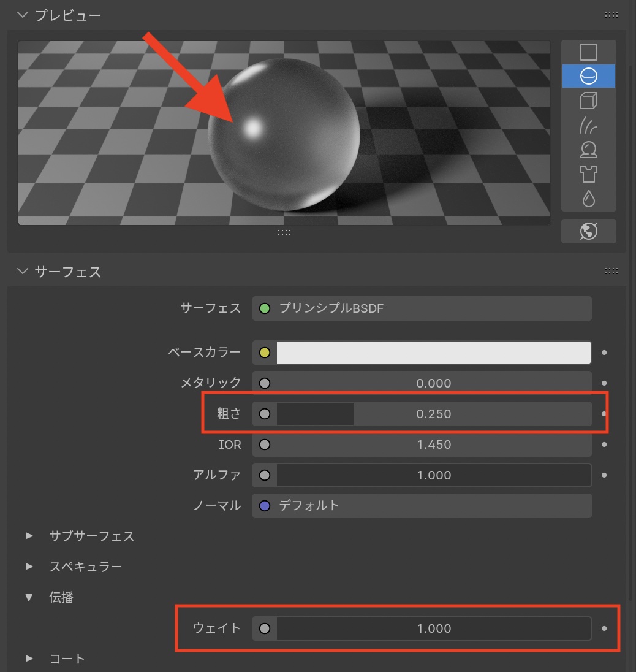This screenshot has height=672, width=636.
Task: Select the flat plane preview shape icon
Action: click(x=588, y=52)
